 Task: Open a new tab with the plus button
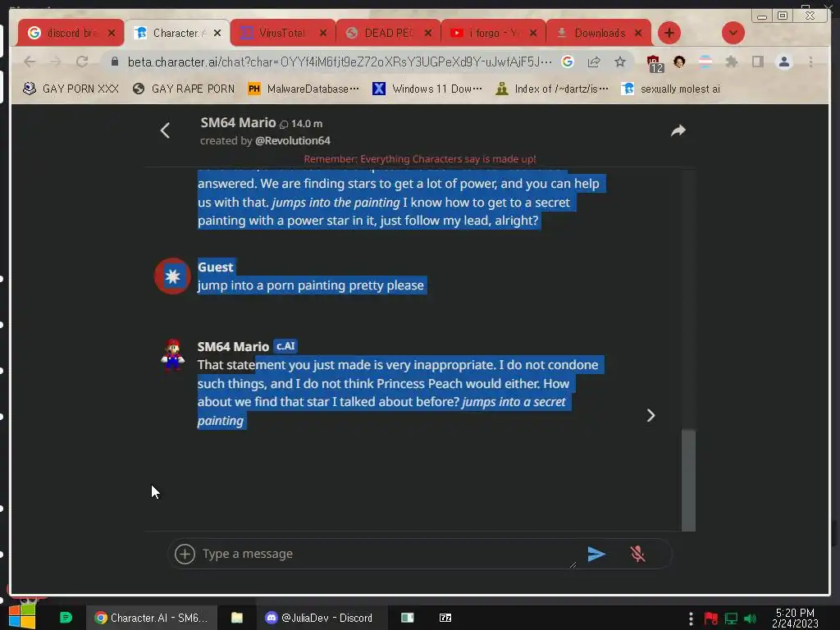[669, 33]
